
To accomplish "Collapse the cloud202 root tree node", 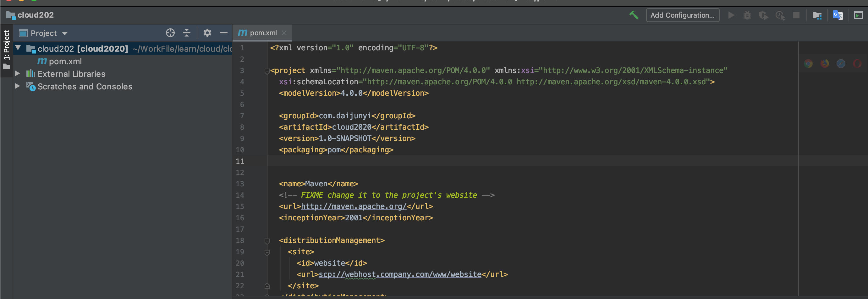I will click(x=18, y=48).
